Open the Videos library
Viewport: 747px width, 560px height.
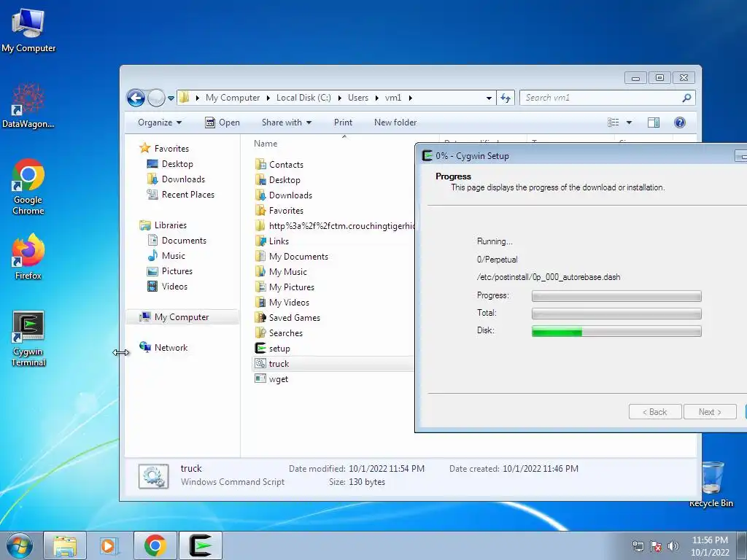[x=167, y=286]
